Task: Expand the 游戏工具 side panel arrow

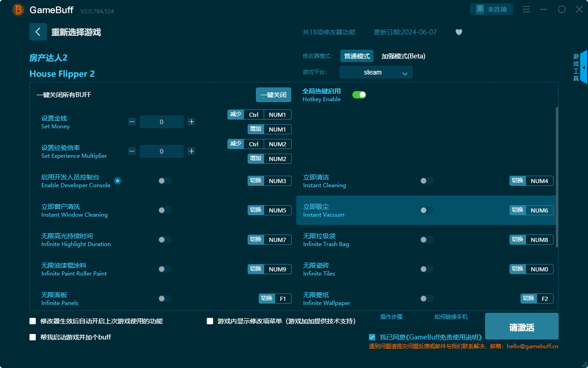Action: [583, 67]
